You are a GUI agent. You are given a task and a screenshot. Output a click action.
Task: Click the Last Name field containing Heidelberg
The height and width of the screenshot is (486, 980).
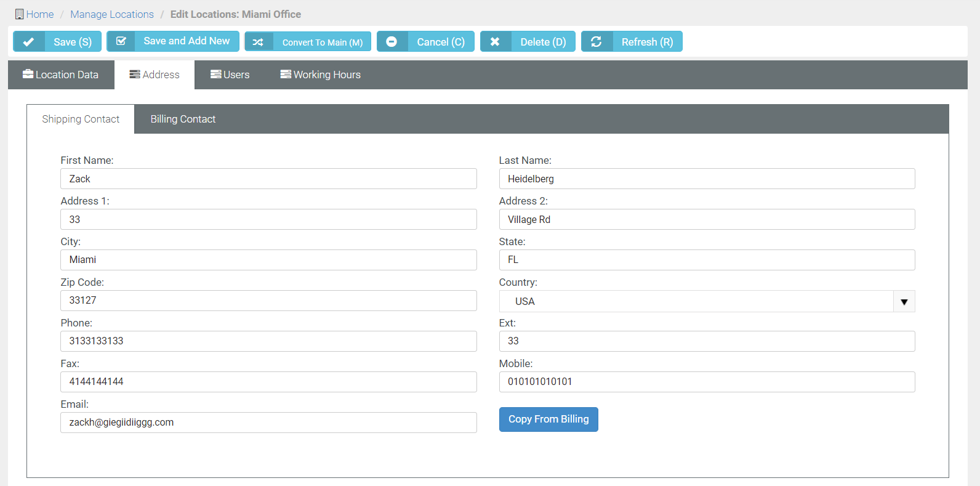[x=707, y=179]
